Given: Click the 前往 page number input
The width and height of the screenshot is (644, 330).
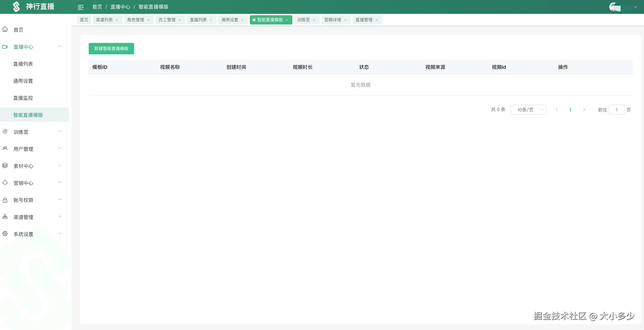Looking at the screenshot, I should pos(617,110).
